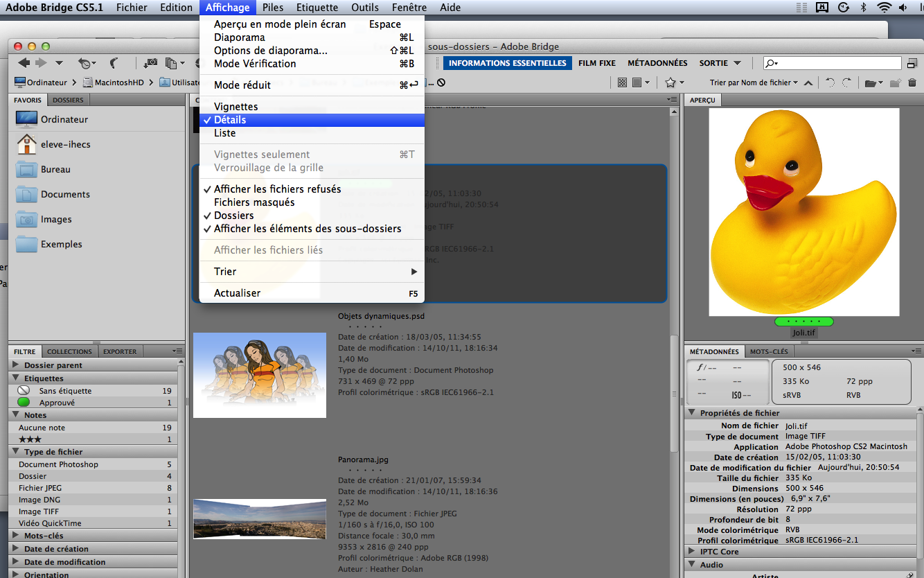Open the Trier submenu
Image resolution: width=924 pixels, height=578 pixels.
tap(312, 272)
